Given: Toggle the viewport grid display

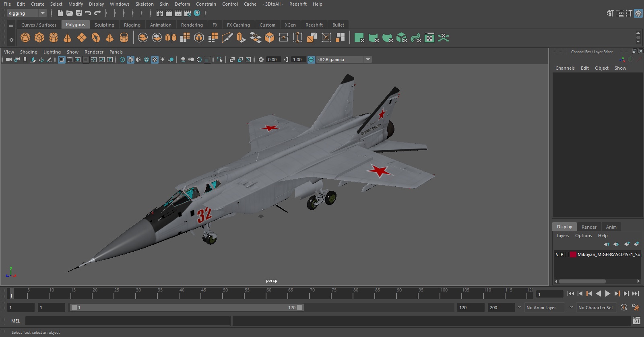Looking at the screenshot, I should 62,60.
